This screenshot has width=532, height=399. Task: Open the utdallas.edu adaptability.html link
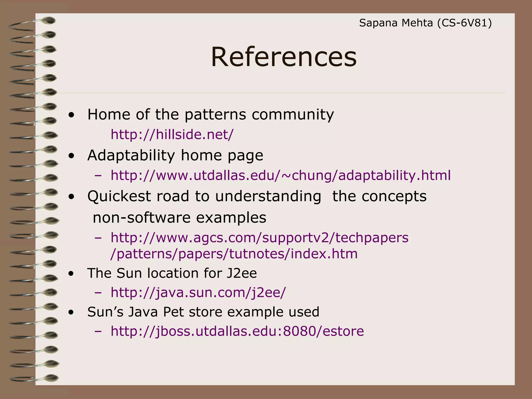(281, 175)
